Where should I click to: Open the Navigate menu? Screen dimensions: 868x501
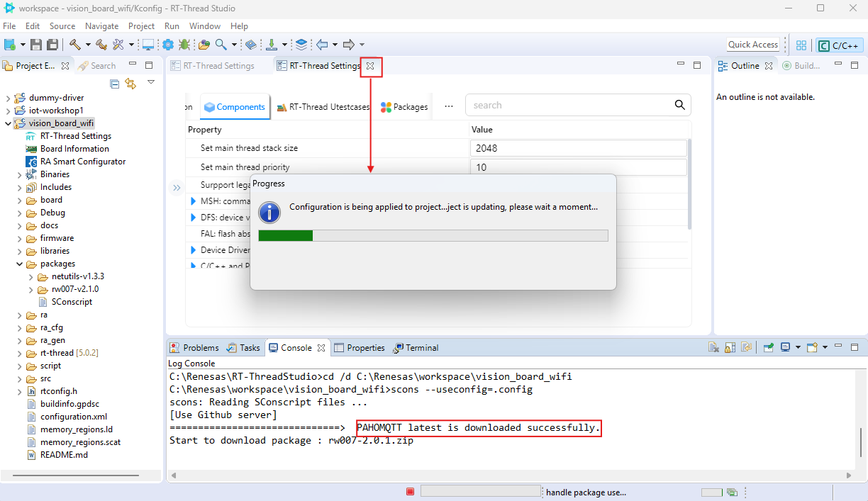click(x=101, y=26)
